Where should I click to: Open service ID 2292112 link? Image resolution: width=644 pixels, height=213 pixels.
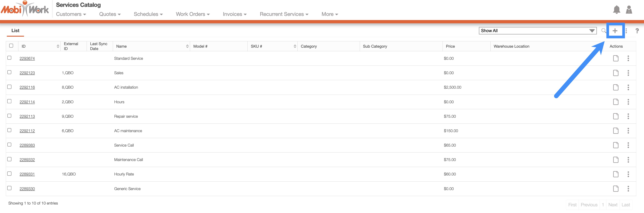click(x=27, y=131)
